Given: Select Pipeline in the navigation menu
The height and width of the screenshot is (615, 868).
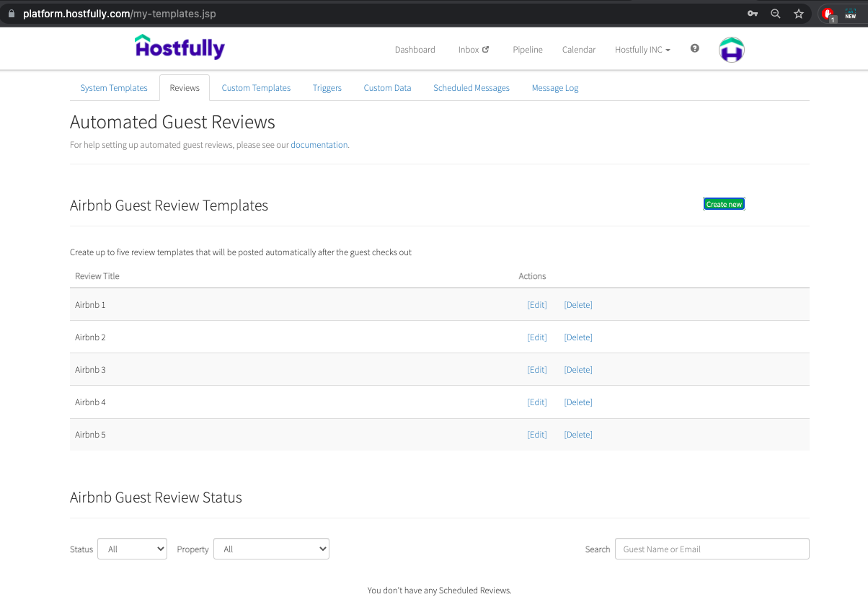Looking at the screenshot, I should pos(527,50).
